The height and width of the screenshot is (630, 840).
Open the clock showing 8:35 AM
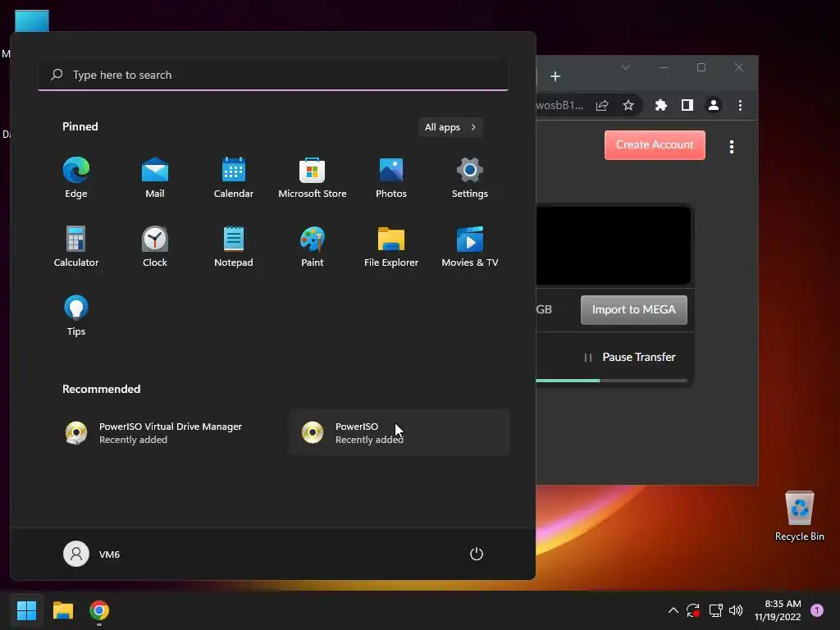click(778, 610)
